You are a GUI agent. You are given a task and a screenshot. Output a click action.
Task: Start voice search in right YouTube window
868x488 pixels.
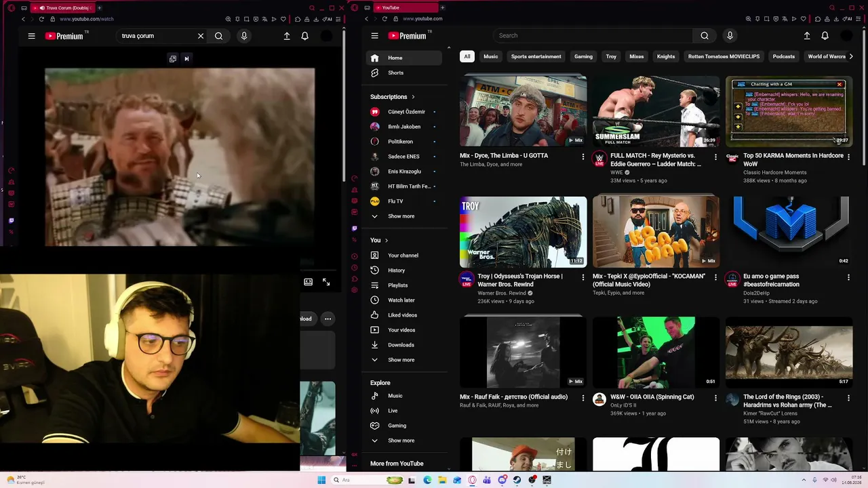730,36
